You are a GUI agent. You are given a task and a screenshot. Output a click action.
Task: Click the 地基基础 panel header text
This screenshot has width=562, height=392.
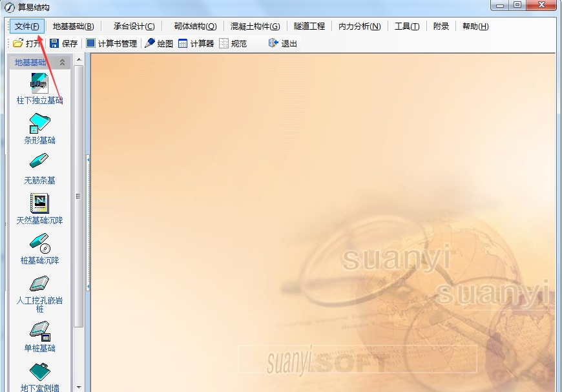coord(30,63)
